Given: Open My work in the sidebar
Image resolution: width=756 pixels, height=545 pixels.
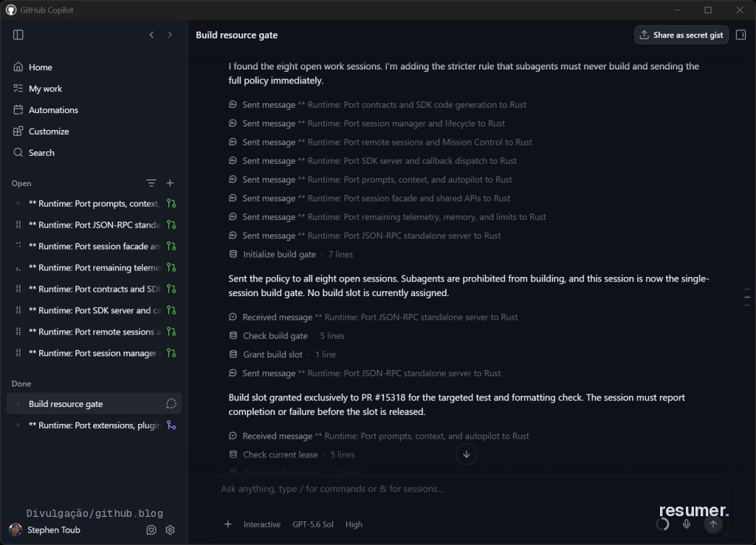Looking at the screenshot, I should point(94,89).
